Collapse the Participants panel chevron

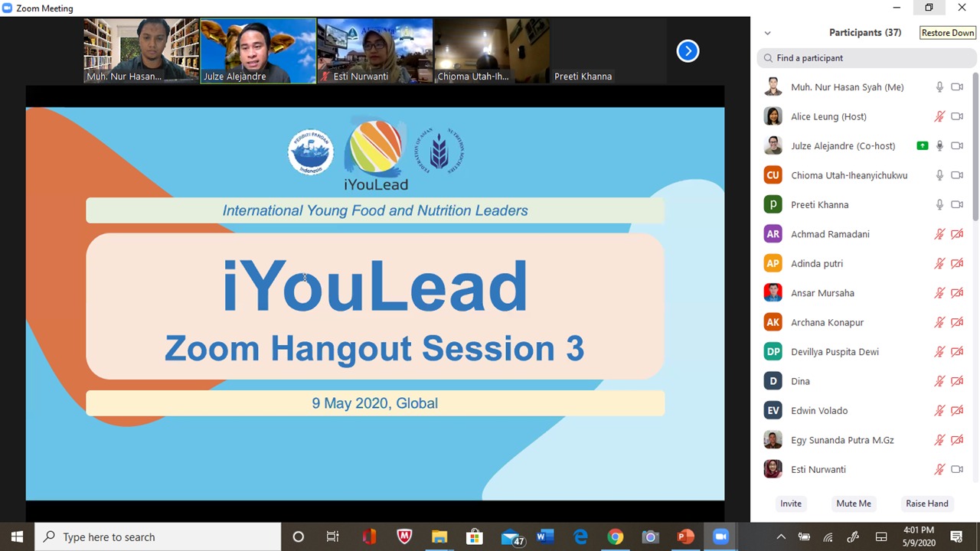[x=767, y=33]
